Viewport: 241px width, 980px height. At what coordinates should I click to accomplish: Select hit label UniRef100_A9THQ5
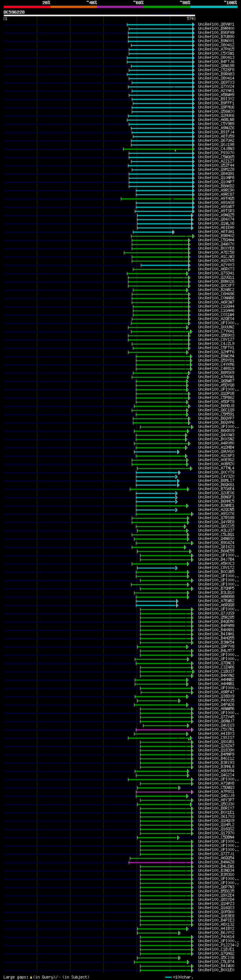pos(216,199)
